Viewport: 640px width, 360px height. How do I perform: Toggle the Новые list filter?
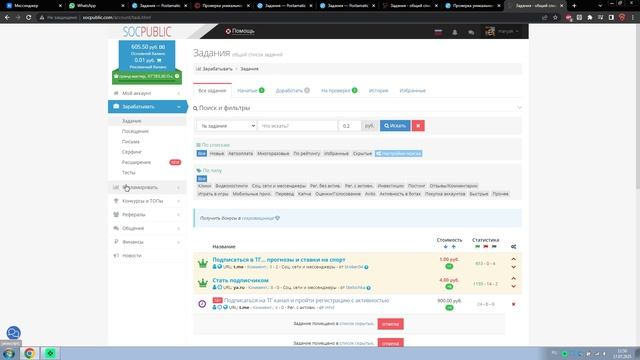coord(217,153)
